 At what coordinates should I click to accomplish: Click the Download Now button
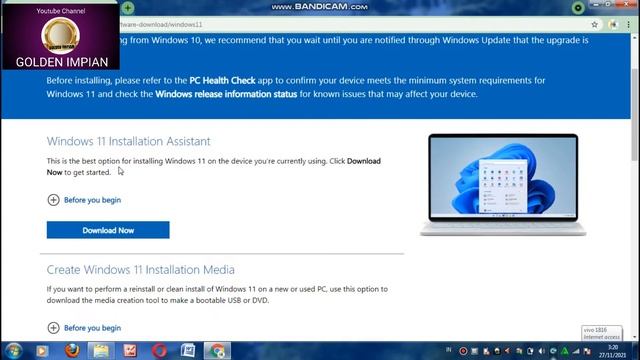click(x=108, y=230)
